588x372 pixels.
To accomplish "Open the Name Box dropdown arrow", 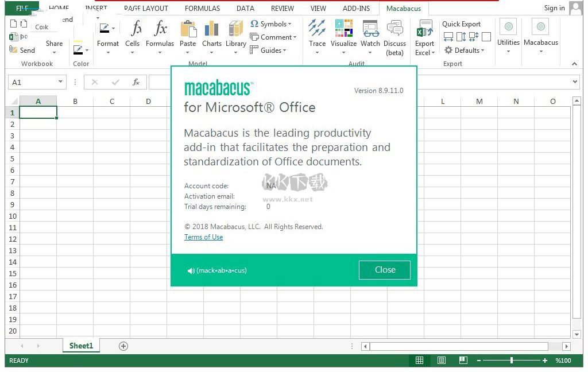I will pos(60,82).
